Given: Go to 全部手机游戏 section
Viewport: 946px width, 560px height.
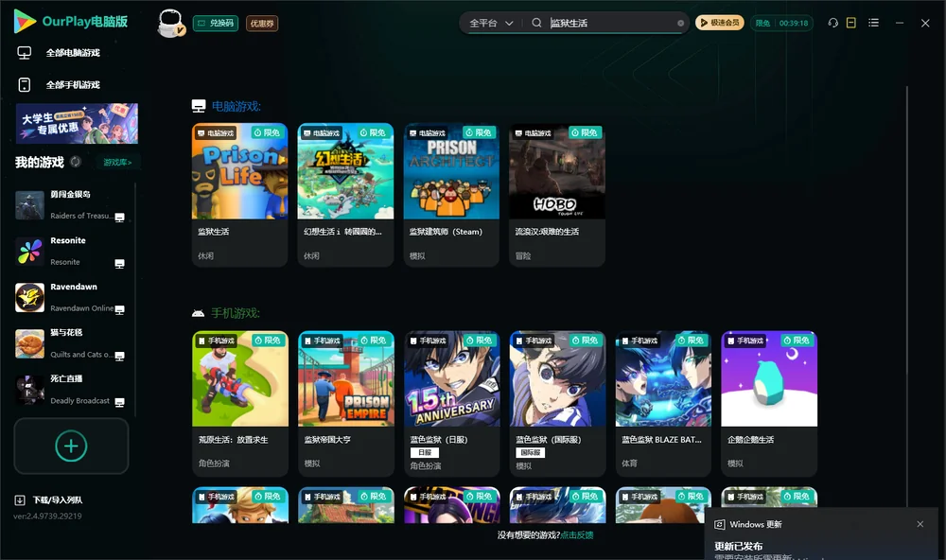Looking at the screenshot, I should click(59, 85).
